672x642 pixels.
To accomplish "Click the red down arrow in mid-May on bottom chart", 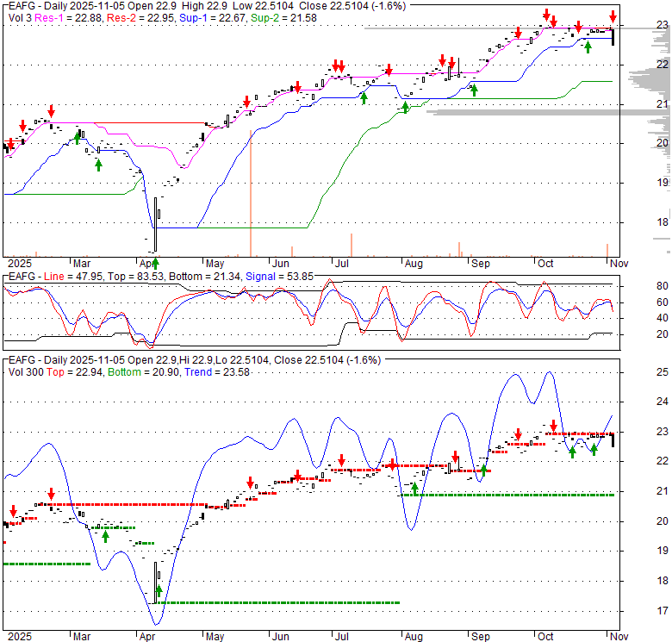I will click(250, 483).
